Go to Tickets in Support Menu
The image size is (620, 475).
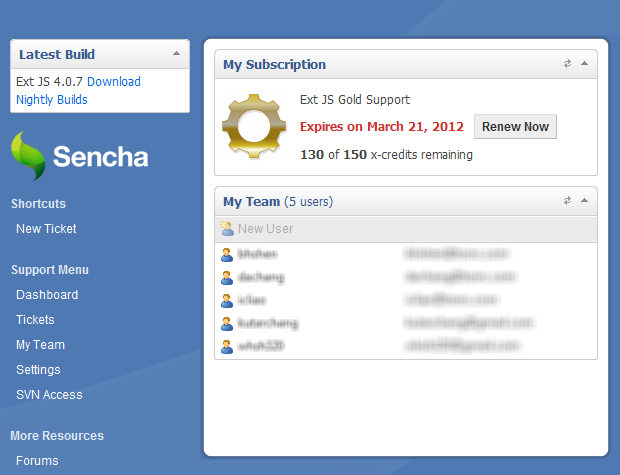(35, 320)
